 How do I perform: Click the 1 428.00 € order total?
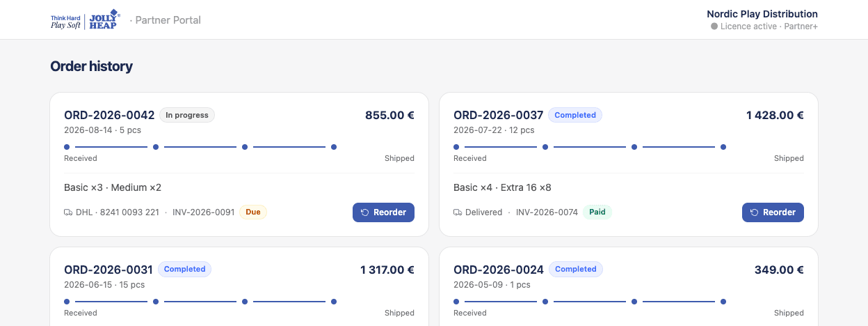[x=775, y=115]
